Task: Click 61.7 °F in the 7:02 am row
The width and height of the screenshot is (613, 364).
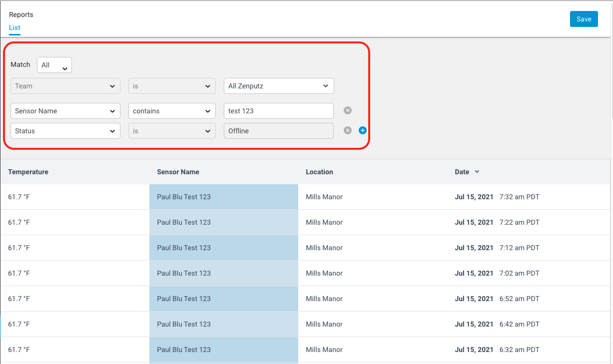Action: [19, 273]
